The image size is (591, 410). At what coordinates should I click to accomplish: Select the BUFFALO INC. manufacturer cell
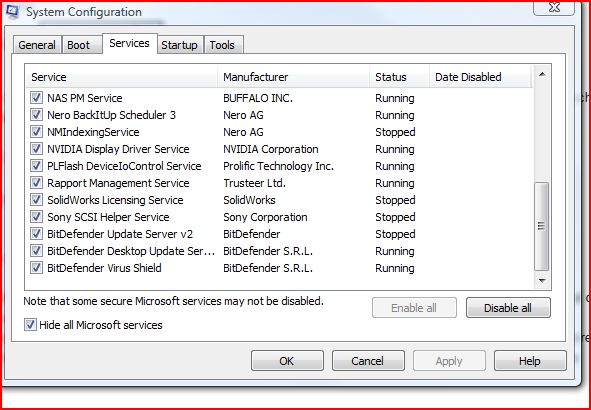258,98
